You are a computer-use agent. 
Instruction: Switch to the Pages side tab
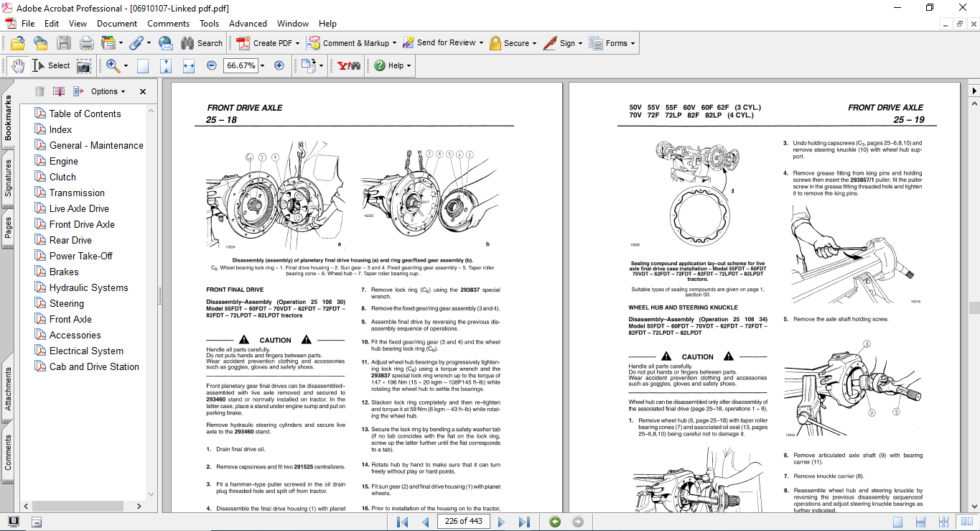tap(8, 228)
